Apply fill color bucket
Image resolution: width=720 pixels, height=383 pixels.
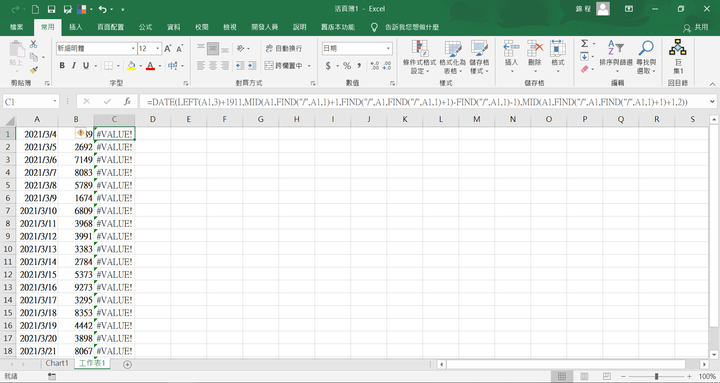click(x=131, y=66)
